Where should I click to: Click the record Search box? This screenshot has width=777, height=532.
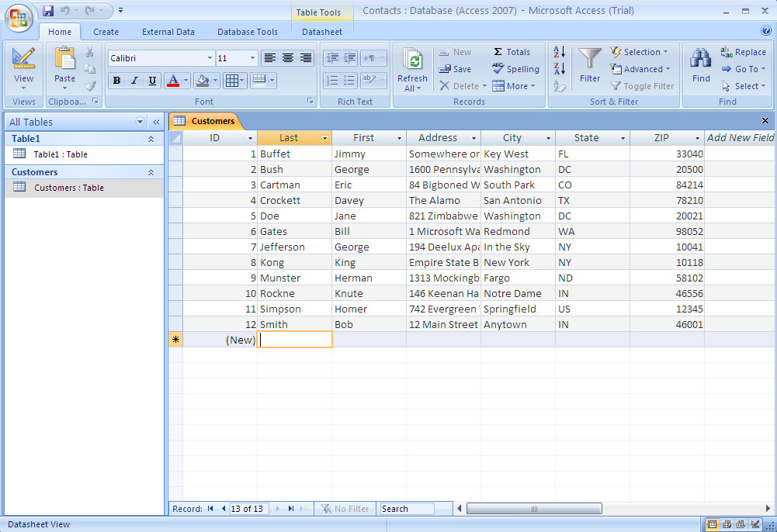coord(407,508)
